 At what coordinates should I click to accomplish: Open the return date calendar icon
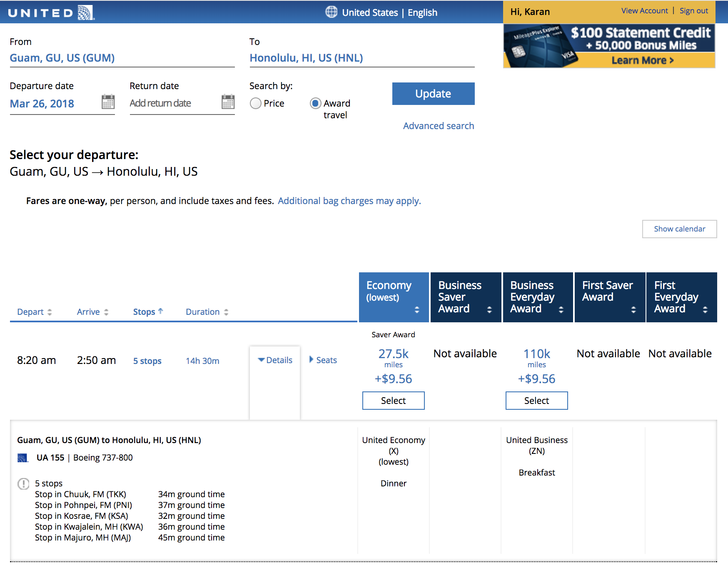pyautogui.click(x=228, y=102)
